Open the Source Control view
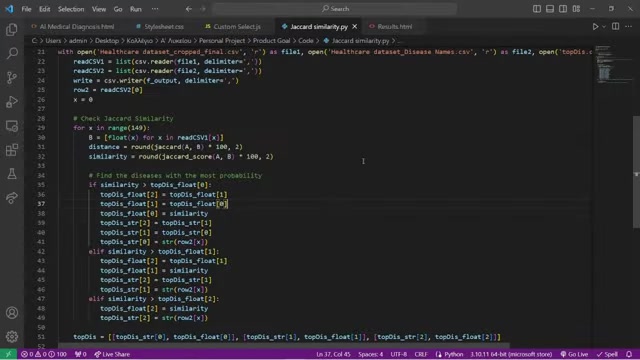This screenshot has height=360, width=640. tap(12, 78)
